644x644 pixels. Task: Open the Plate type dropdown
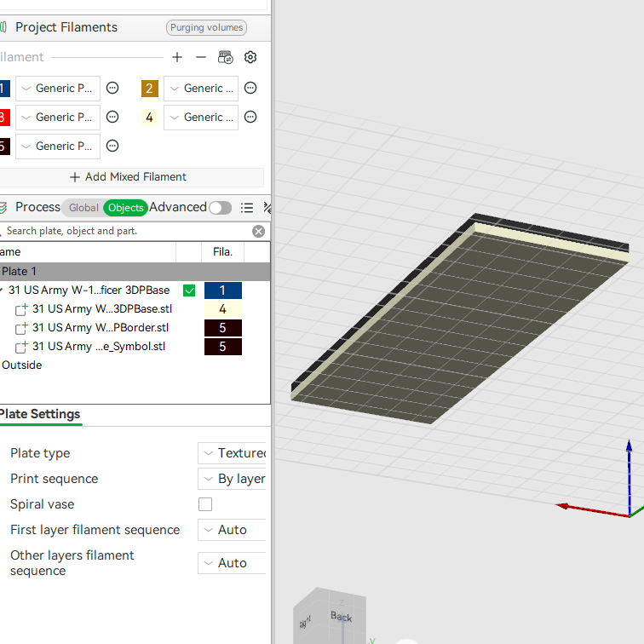[232, 453]
